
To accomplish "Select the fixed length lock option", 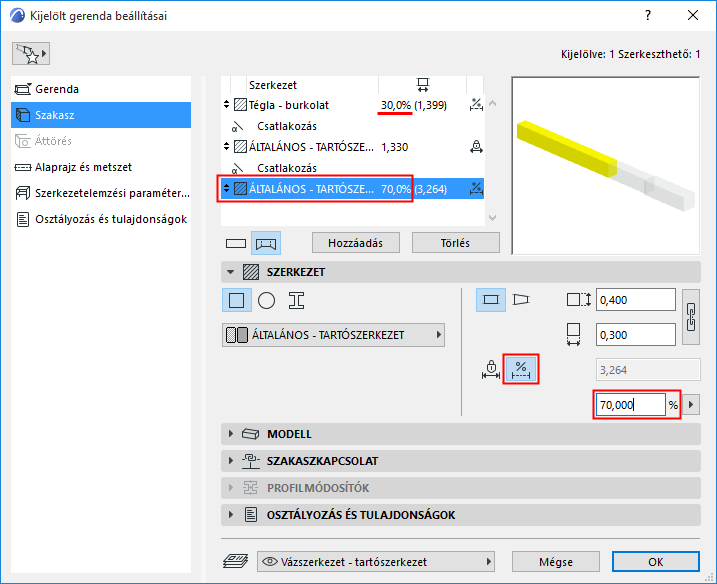I will 491,370.
